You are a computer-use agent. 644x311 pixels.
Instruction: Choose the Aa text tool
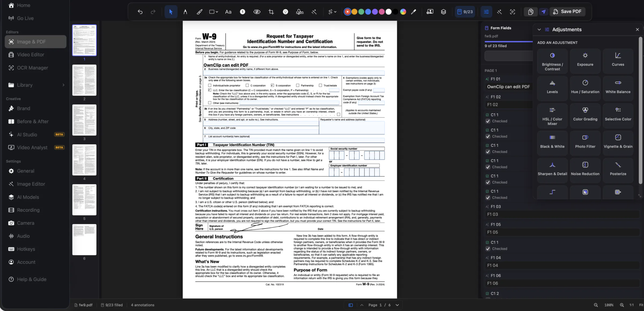228,12
